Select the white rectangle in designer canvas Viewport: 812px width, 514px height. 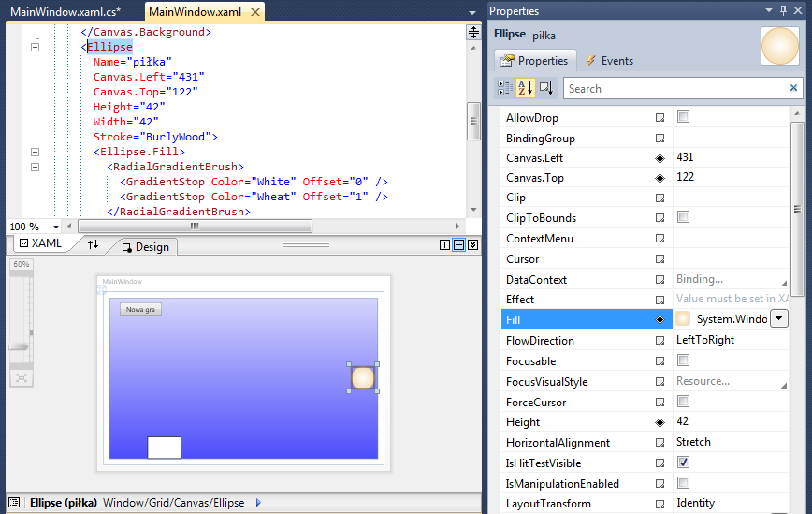click(x=164, y=448)
